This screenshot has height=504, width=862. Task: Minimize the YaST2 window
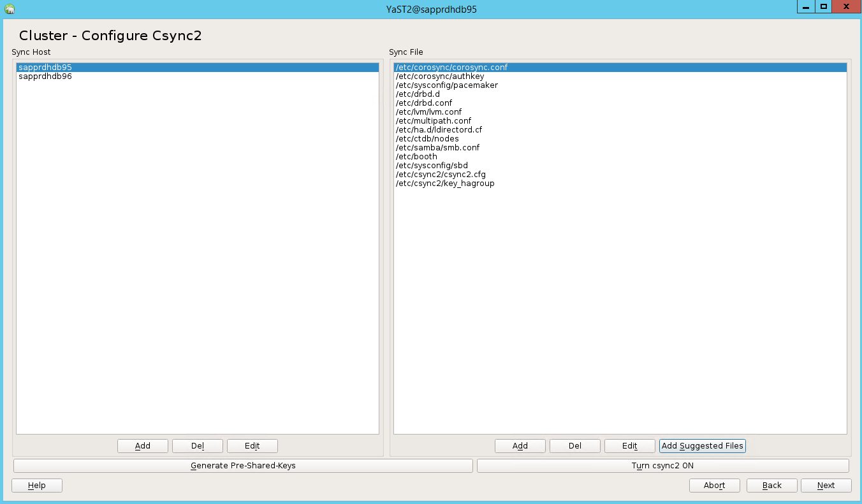[x=806, y=6]
